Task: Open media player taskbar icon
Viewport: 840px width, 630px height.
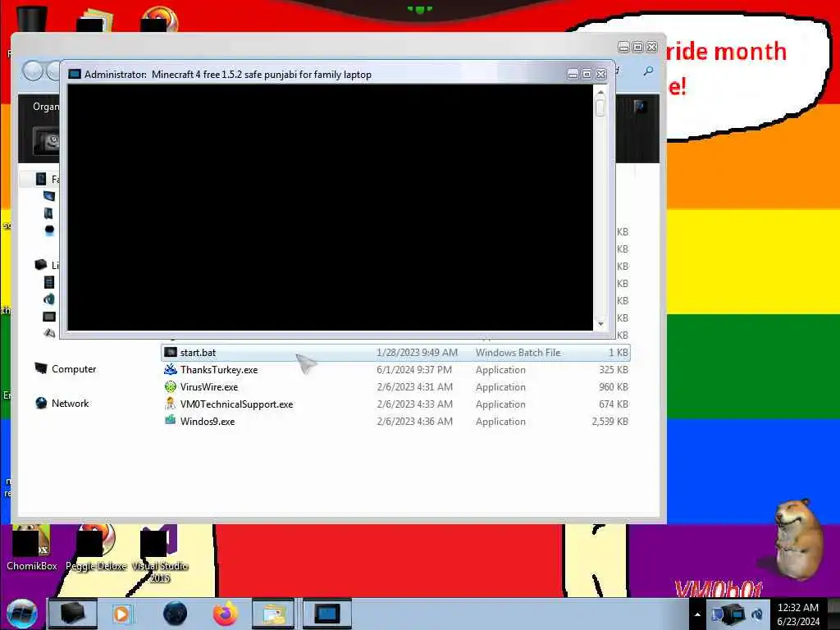Action: click(121, 614)
